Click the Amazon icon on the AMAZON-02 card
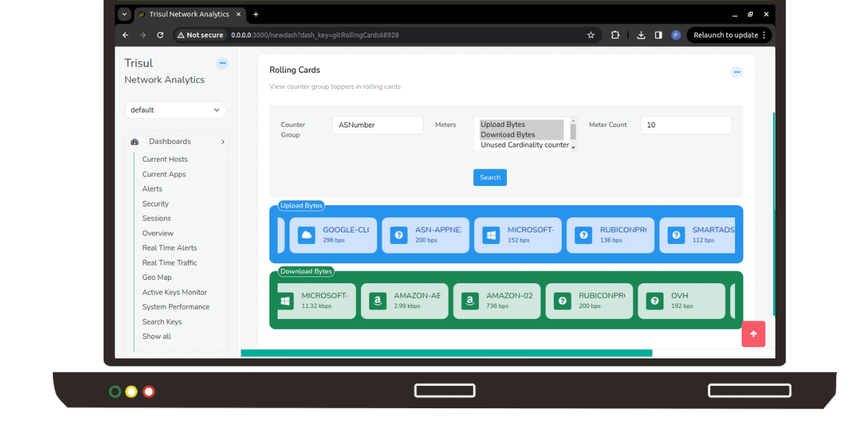The width and height of the screenshot is (868, 448). pos(469,301)
